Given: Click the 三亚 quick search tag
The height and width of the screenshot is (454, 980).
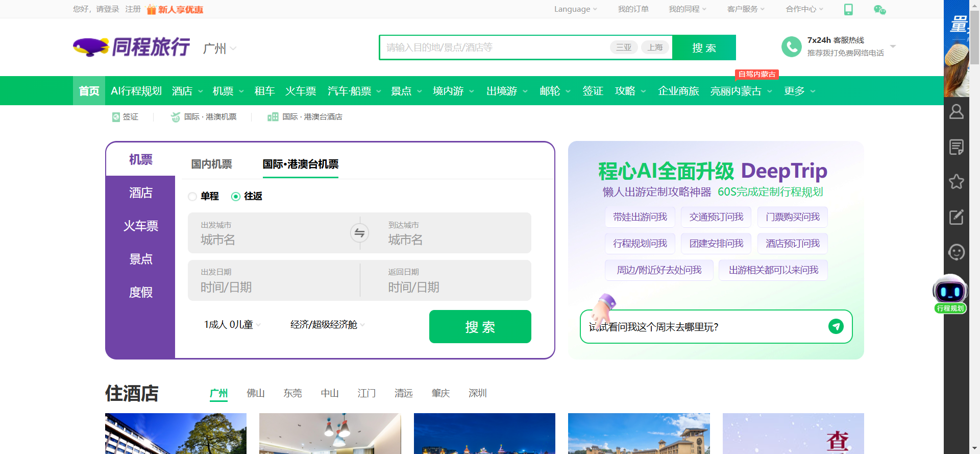Looking at the screenshot, I should pos(624,47).
